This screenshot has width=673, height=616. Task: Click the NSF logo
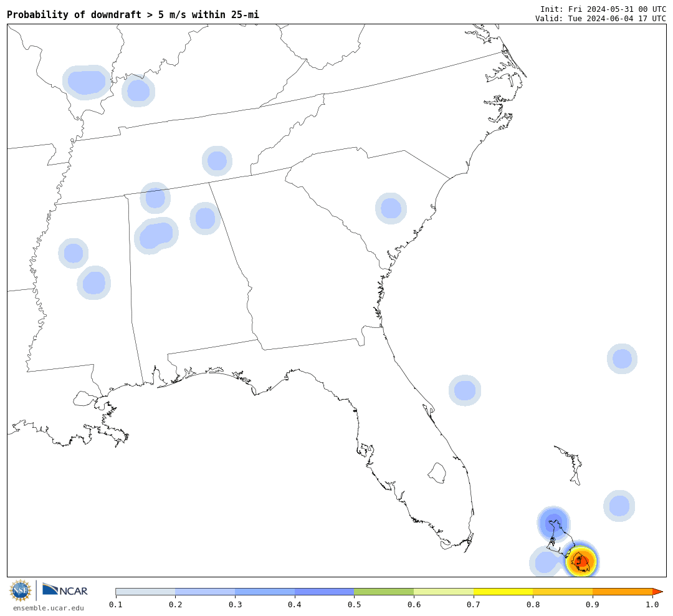(x=20, y=590)
